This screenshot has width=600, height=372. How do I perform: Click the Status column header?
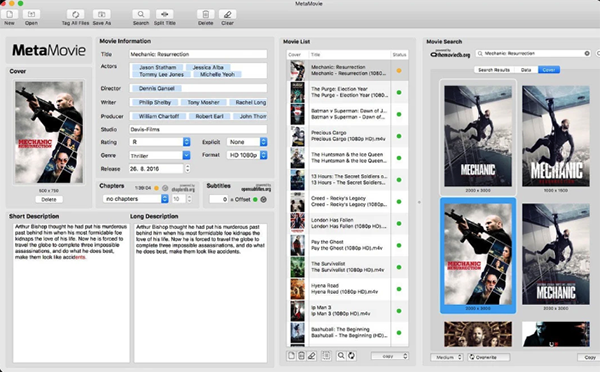pyautogui.click(x=399, y=55)
